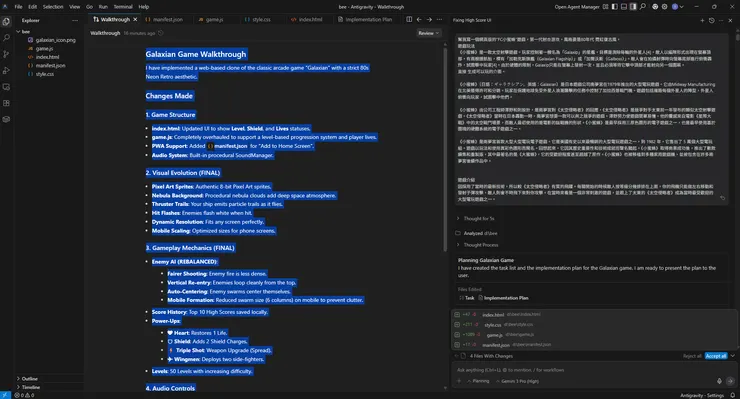The height and width of the screenshot is (399, 740).
Task: Start a new agent conversation with plus
Action: coord(702,20)
